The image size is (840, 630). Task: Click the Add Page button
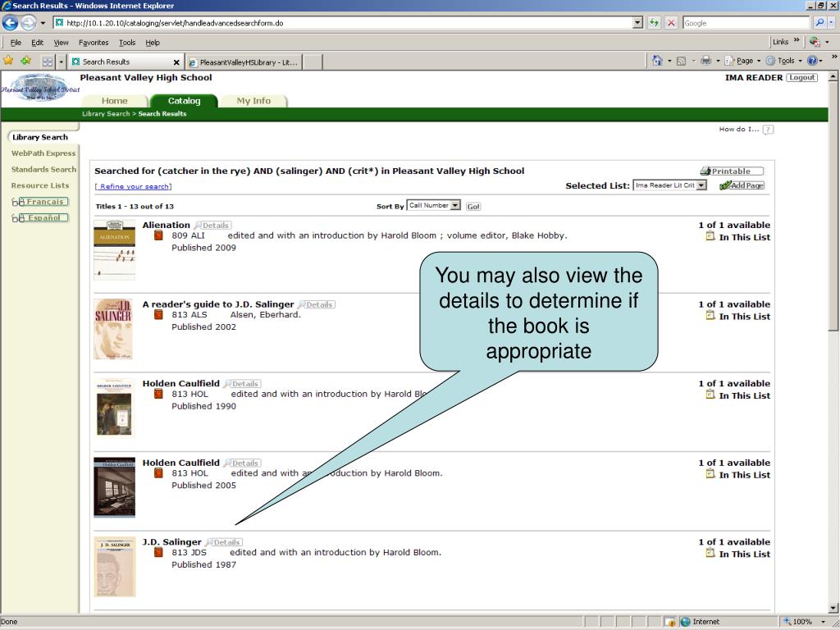[x=742, y=185]
